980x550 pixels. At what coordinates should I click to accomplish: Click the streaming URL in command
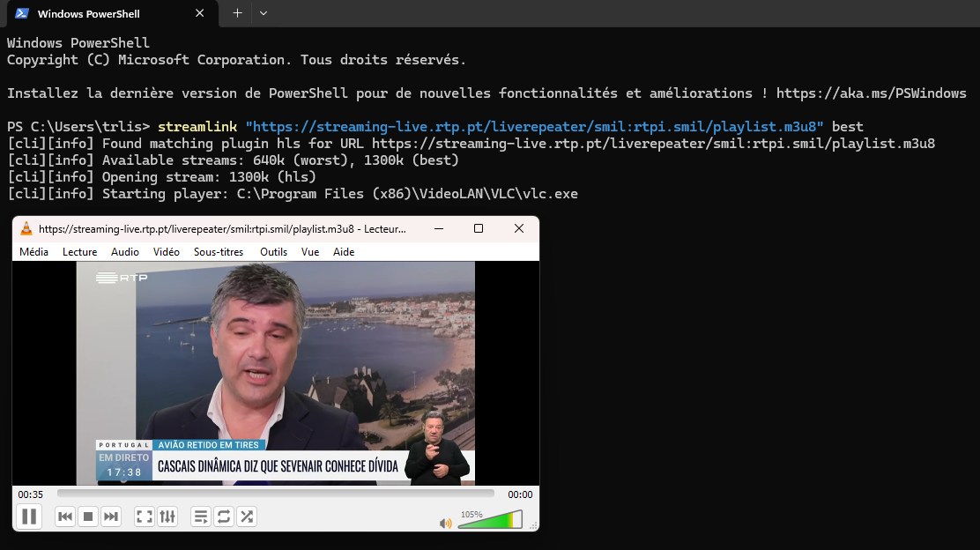click(x=534, y=127)
